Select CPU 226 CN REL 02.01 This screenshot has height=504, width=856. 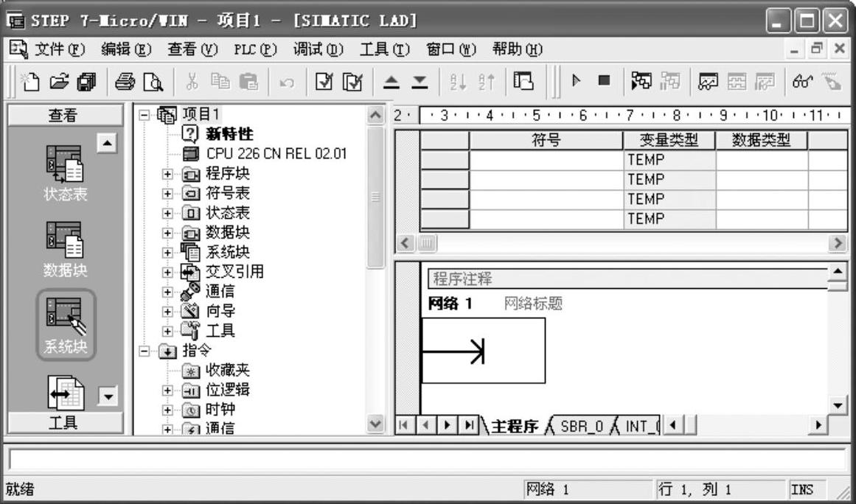click(276, 154)
